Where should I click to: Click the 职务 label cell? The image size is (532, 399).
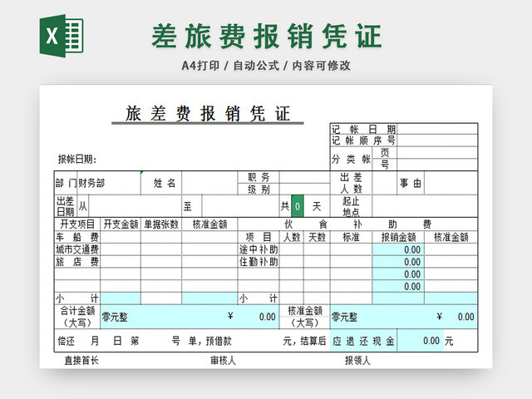pyautogui.click(x=259, y=177)
